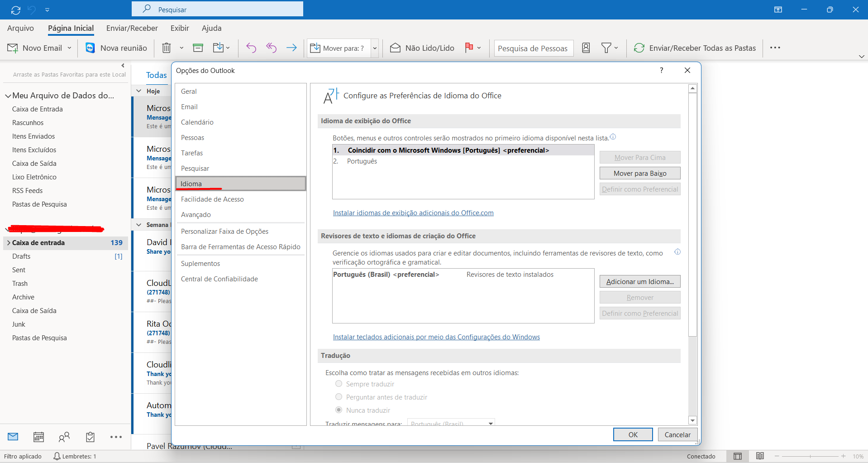The width and height of the screenshot is (868, 463).
Task: Select 'Facilidade de Acesso' in options list
Action: 212,199
